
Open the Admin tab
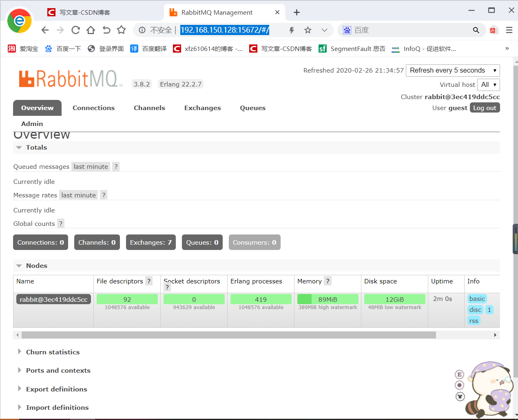tap(32, 124)
